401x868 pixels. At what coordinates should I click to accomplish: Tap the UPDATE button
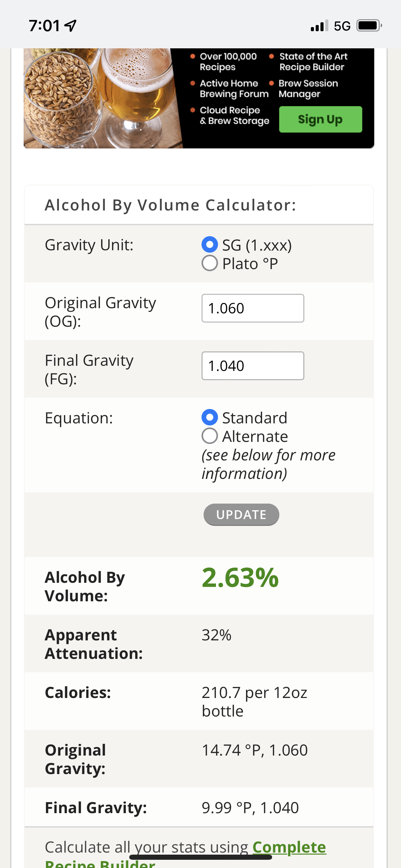241,515
